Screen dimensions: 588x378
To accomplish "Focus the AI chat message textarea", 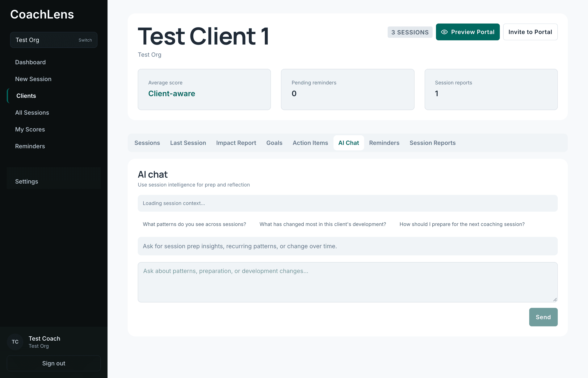I will [348, 282].
